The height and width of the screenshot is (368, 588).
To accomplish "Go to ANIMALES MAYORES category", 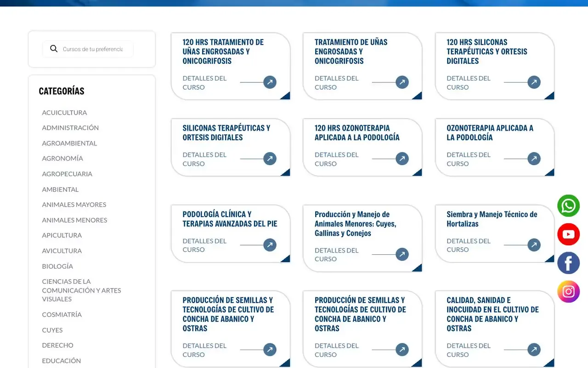I will [x=74, y=204].
